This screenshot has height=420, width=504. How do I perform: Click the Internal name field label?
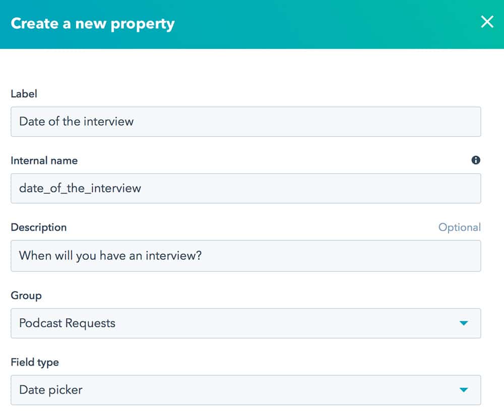pos(44,160)
